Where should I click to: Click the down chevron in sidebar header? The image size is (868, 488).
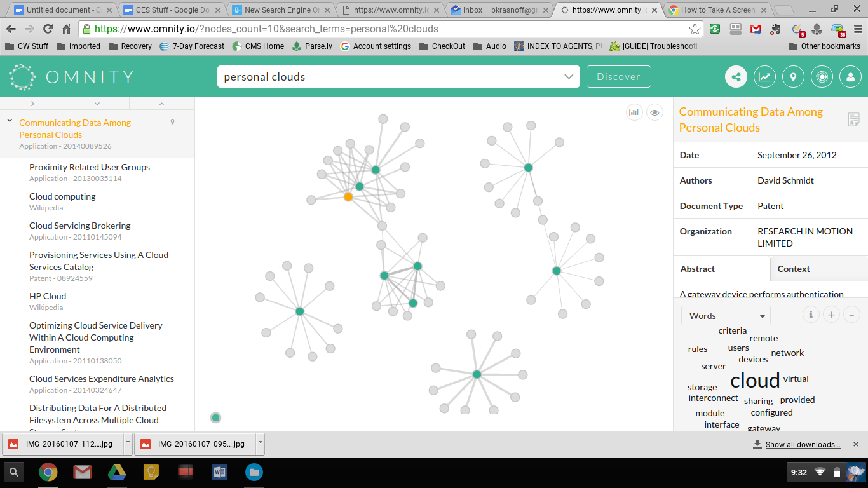pyautogui.click(x=97, y=104)
